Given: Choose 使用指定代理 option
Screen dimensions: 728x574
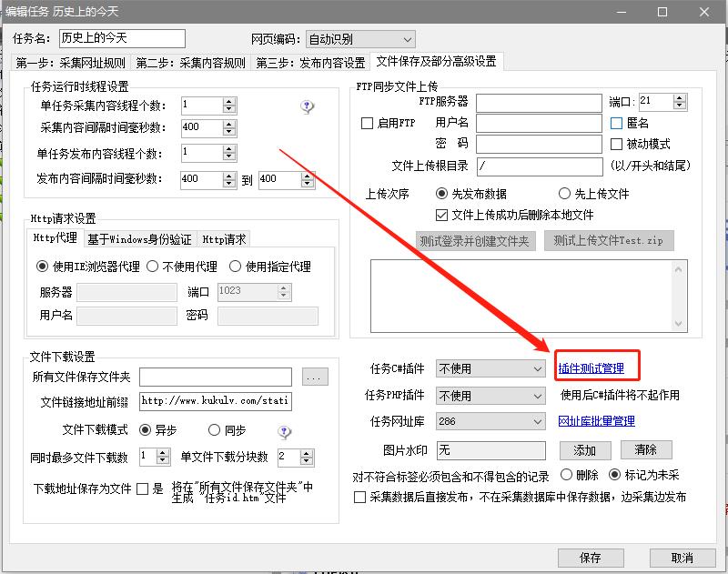Looking at the screenshot, I should (235, 267).
